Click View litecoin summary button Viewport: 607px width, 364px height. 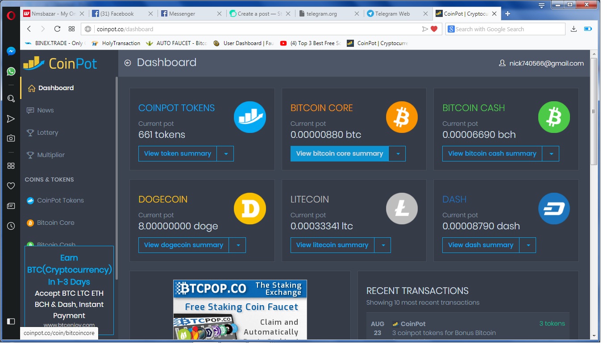(332, 245)
